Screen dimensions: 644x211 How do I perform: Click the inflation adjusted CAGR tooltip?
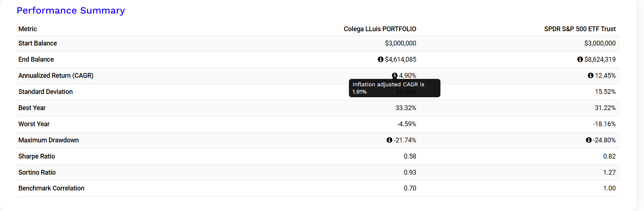pyautogui.click(x=395, y=88)
